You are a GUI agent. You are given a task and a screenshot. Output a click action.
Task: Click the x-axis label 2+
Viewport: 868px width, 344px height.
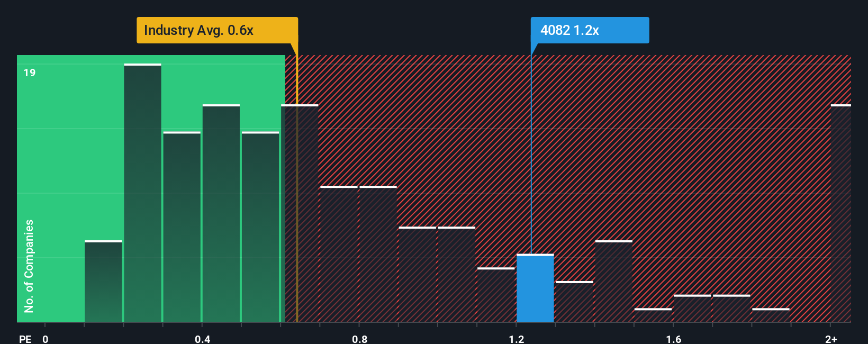coord(831,339)
